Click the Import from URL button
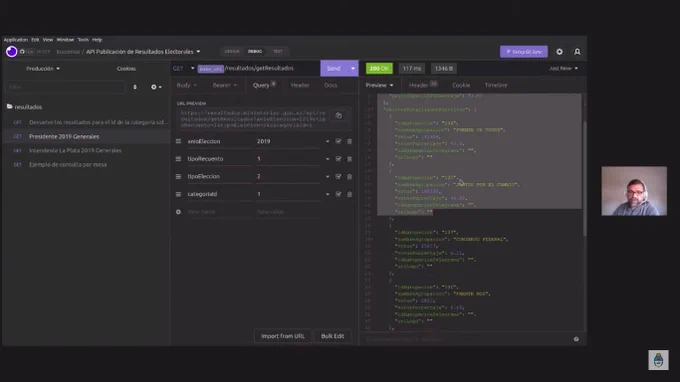Image resolution: width=680 pixels, height=382 pixels. pyautogui.click(x=283, y=336)
